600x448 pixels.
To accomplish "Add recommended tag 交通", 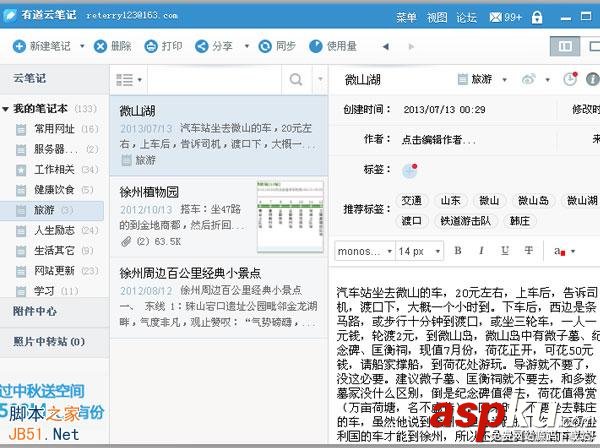I will 411,200.
